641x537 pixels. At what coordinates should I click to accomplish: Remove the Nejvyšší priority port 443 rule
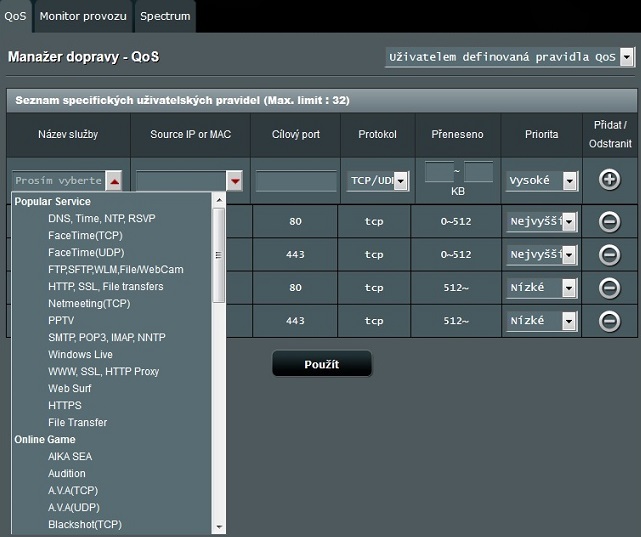pyautogui.click(x=609, y=255)
